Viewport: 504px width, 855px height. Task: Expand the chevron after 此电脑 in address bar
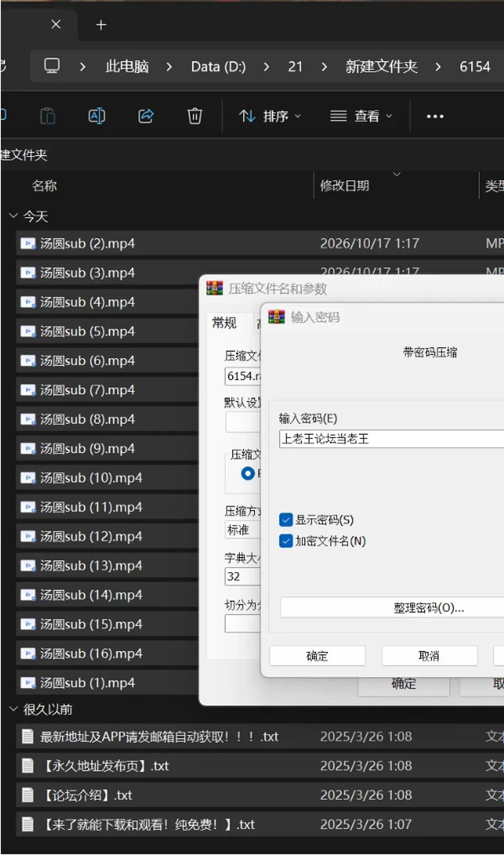(x=169, y=67)
